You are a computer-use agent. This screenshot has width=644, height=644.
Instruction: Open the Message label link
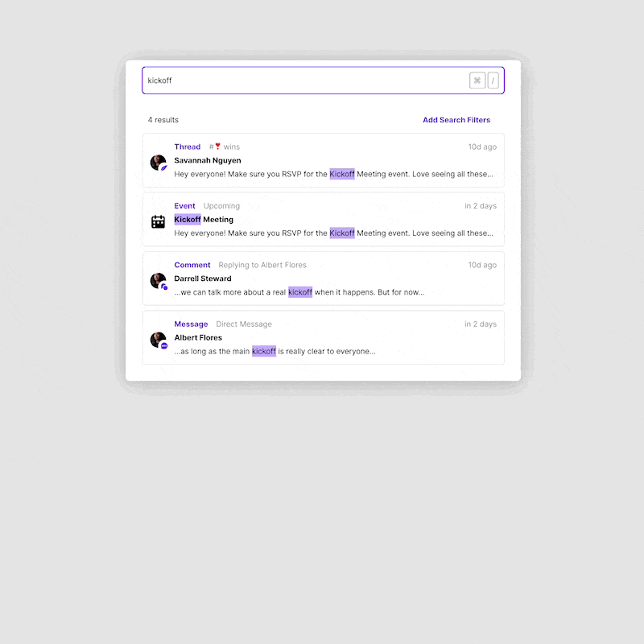coord(191,324)
